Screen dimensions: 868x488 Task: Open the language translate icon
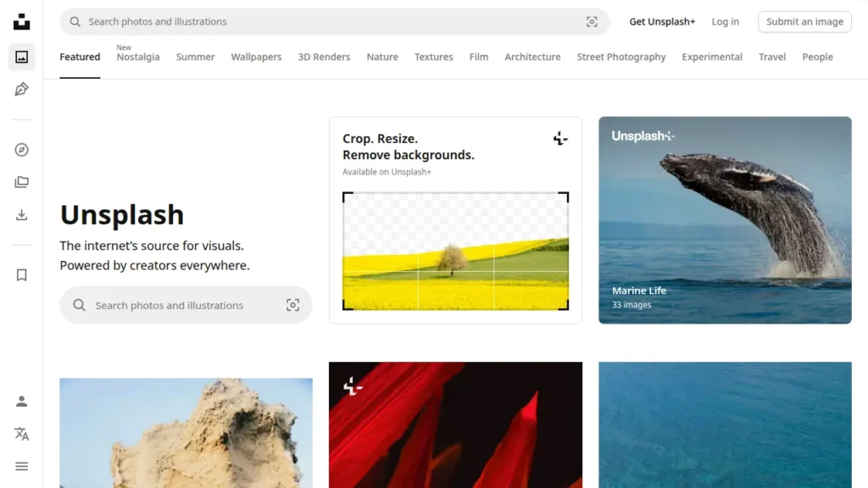coord(21,434)
